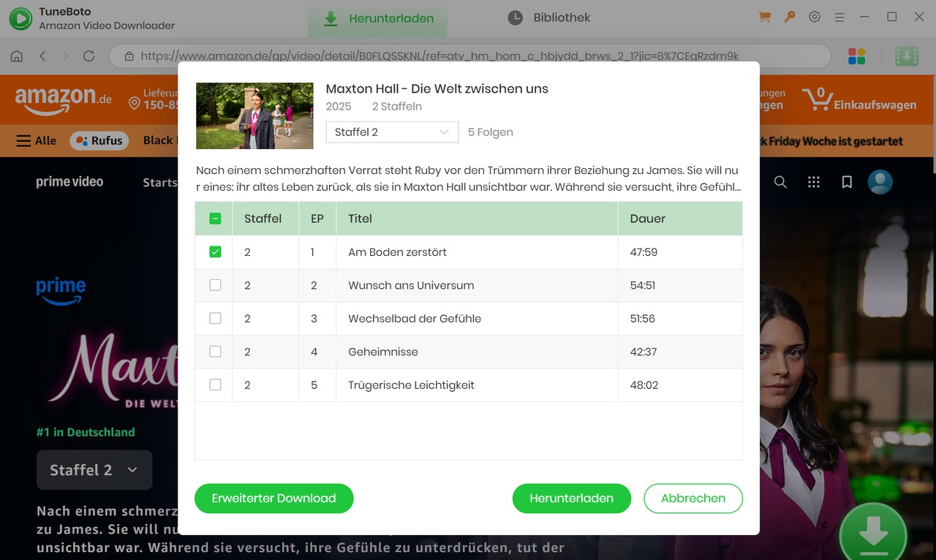
Task: Open the colored squares extension icon near address bar
Action: pos(856,55)
